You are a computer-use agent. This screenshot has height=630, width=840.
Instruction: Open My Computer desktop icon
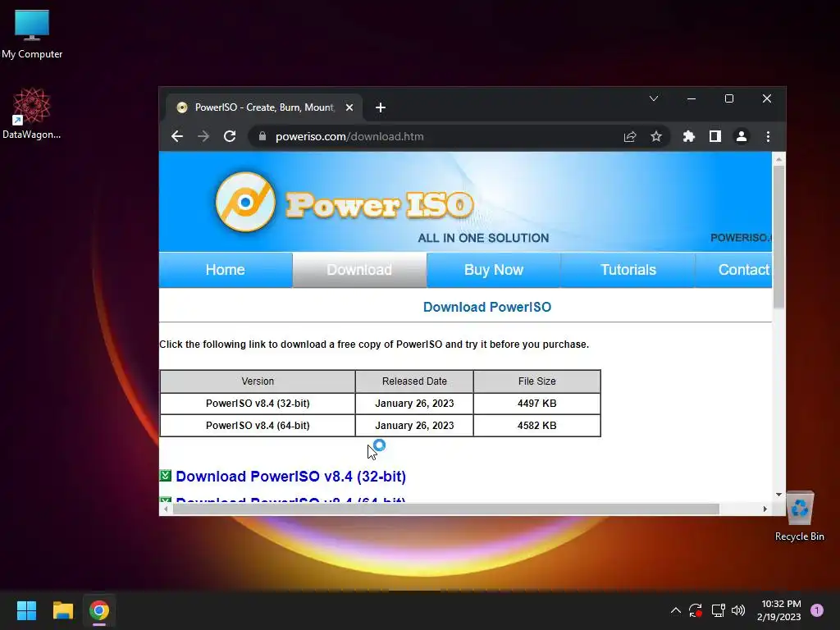coord(32,34)
